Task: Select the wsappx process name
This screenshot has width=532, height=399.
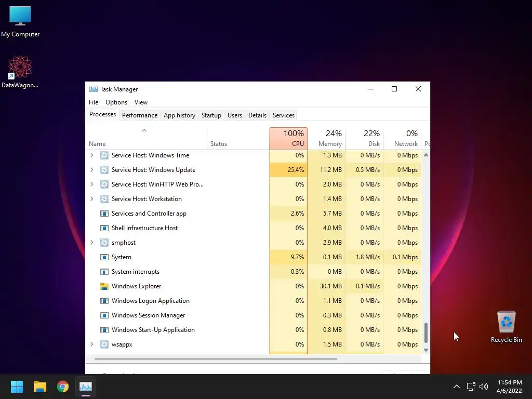Action: coord(122,345)
